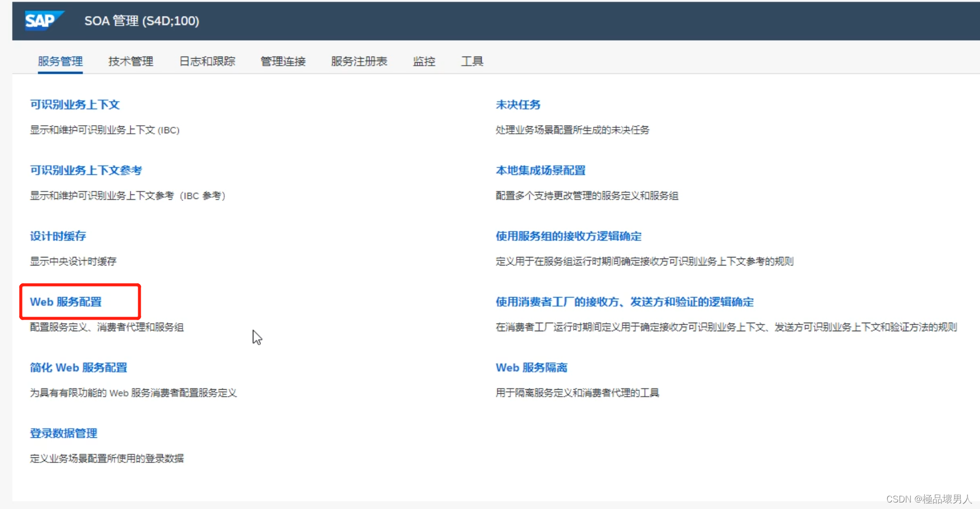The image size is (980, 509).
Task: Open 未决任务 link
Action: click(x=518, y=105)
